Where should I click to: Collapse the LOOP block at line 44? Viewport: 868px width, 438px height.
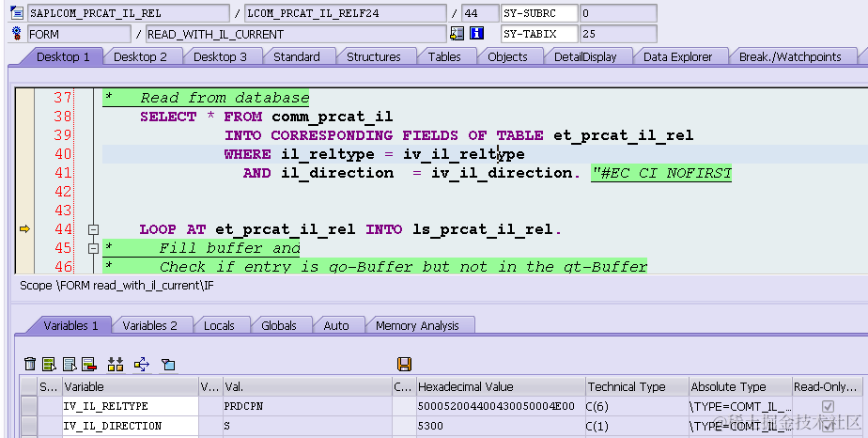point(94,229)
